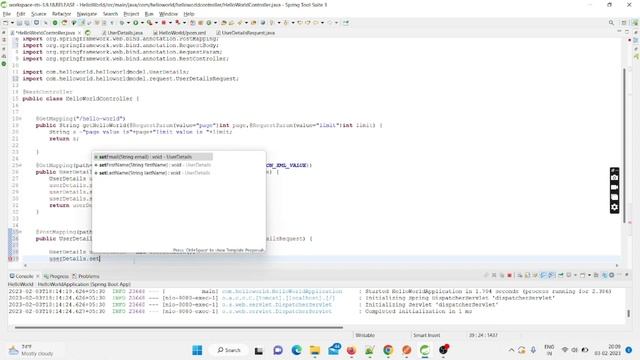640x360 pixels.
Task: Open the Source menu
Action: (38, 14)
